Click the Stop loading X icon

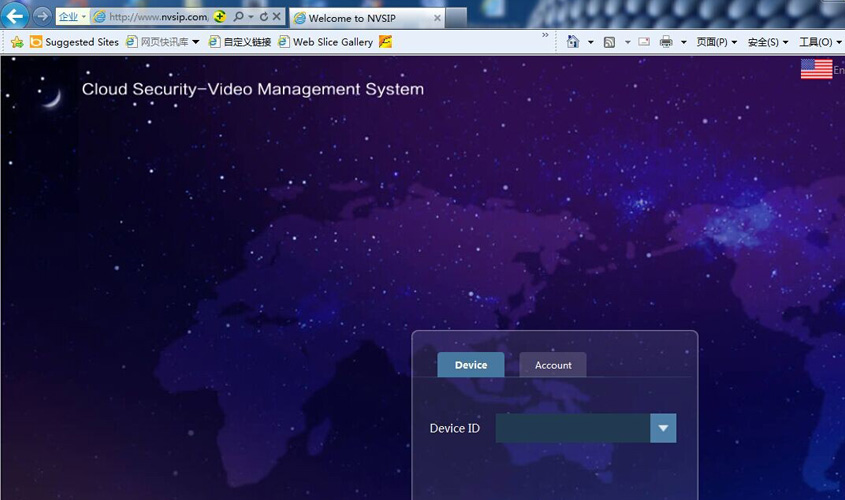(x=277, y=17)
